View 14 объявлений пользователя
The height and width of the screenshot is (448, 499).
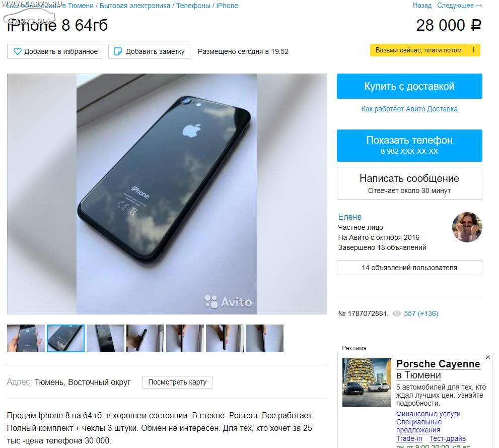(x=409, y=268)
